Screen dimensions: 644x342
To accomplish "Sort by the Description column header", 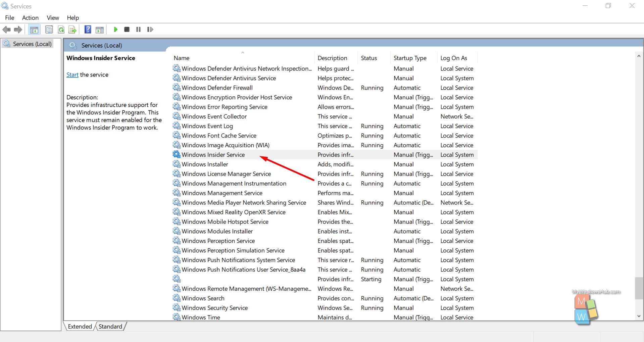I will 337,58.
